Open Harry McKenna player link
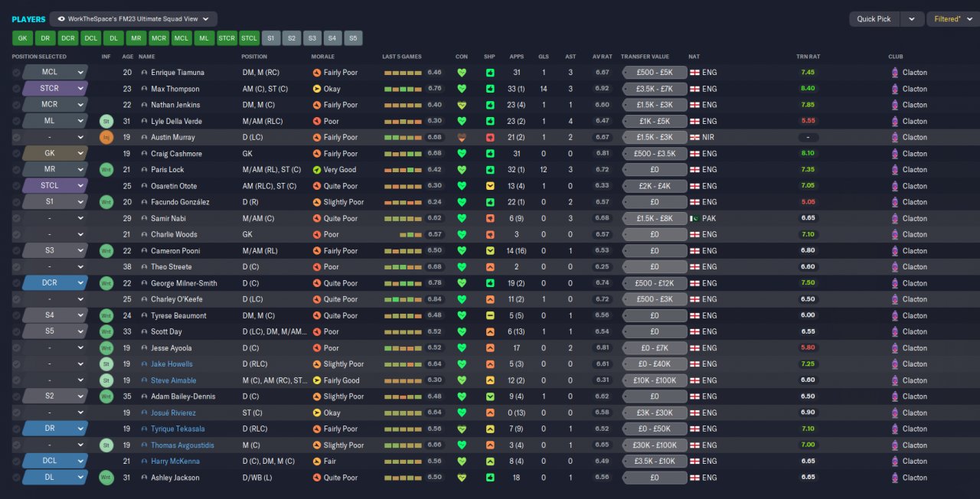980x499 pixels. 175,461
